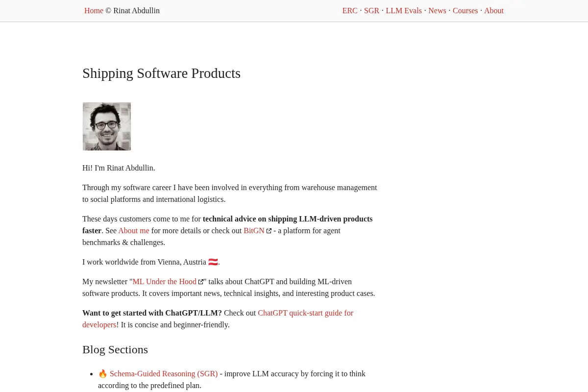
Task: Click the Austria flag emoji
Action: pos(213,262)
